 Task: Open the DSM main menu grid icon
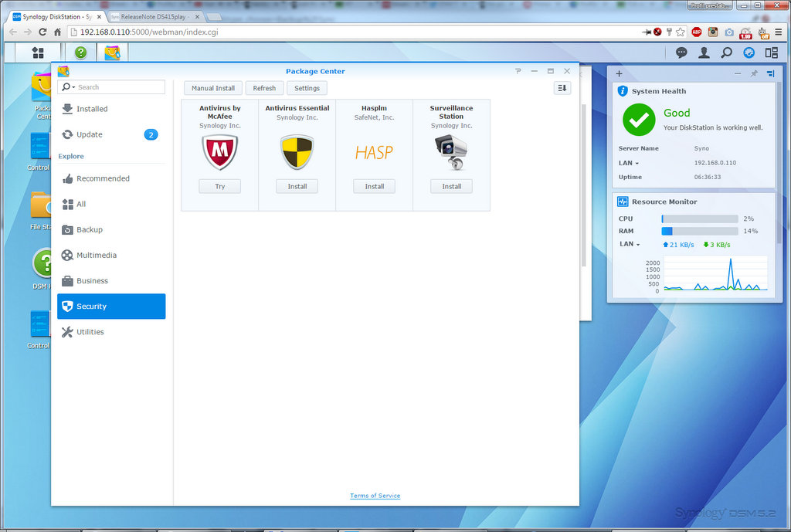[38, 53]
